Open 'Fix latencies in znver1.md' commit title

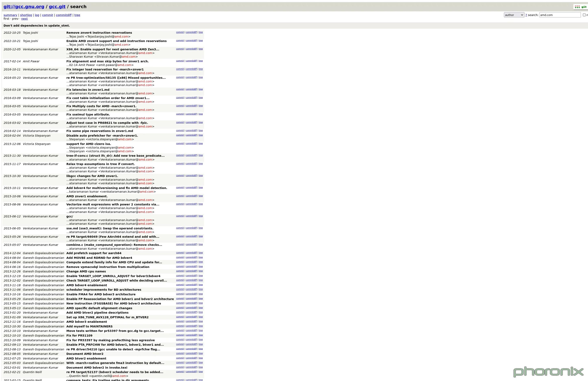point(88,90)
